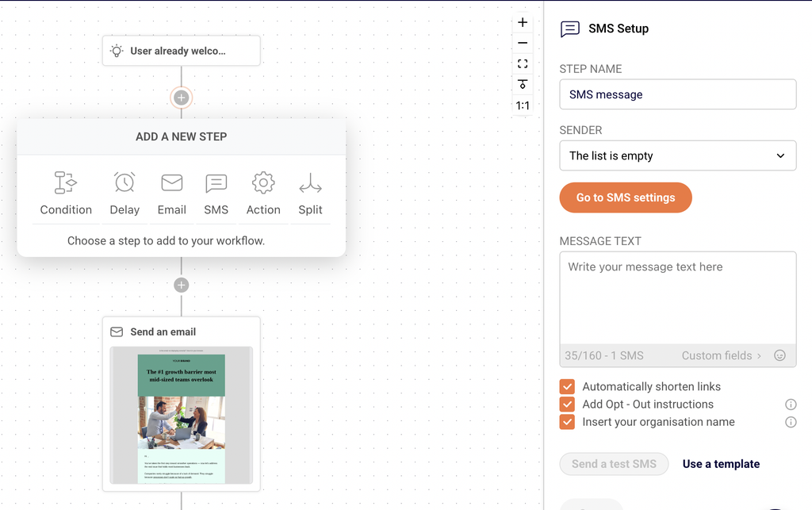Uncheck Automatically shorten links
The image size is (812, 510).
pyautogui.click(x=567, y=387)
